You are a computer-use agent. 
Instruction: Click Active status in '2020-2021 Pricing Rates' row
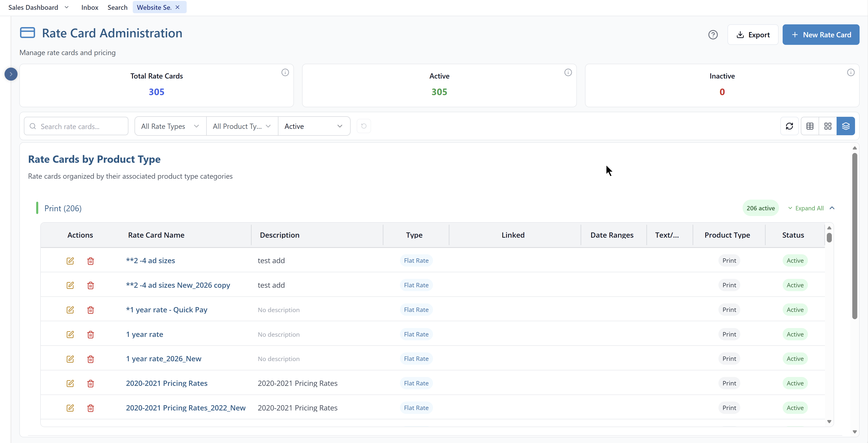tap(795, 383)
